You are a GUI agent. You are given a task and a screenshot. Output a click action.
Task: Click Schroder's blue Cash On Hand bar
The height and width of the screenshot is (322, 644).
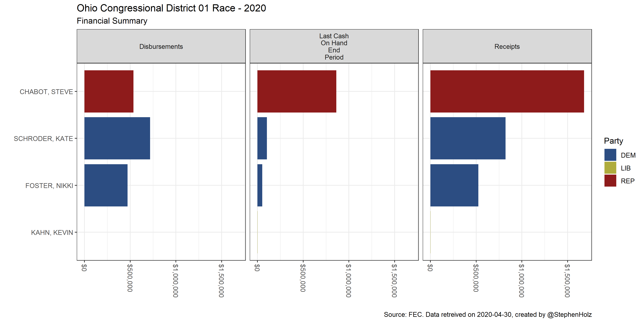[x=262, y=138]
